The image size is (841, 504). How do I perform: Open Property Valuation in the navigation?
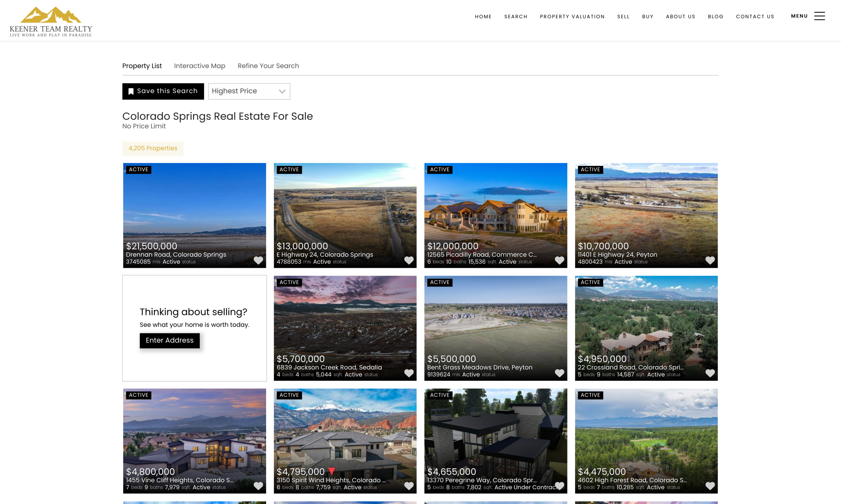pyautogui.click(x=572, y=17)
